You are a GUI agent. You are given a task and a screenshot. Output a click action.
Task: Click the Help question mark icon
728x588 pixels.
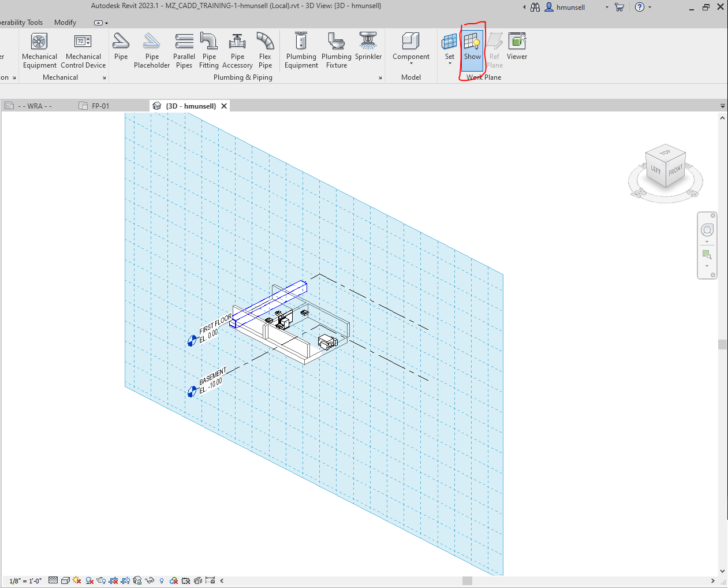pyautogui.click(x=640, y=7)
